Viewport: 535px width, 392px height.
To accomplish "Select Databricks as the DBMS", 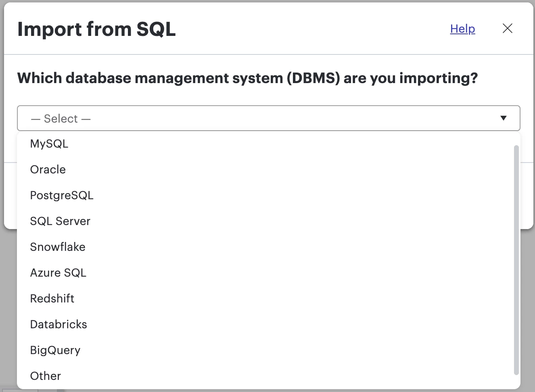I will [x=59, y=324].
